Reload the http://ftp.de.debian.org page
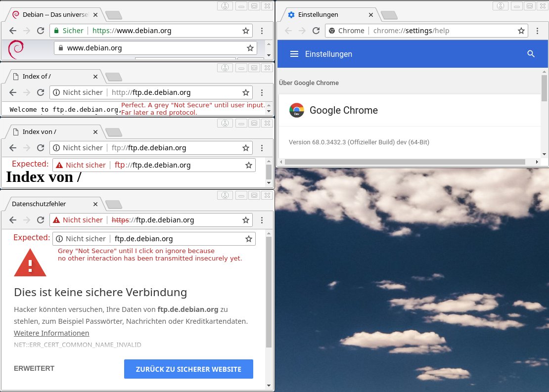Viewport: 549px width, 392px height. point(41,92)
